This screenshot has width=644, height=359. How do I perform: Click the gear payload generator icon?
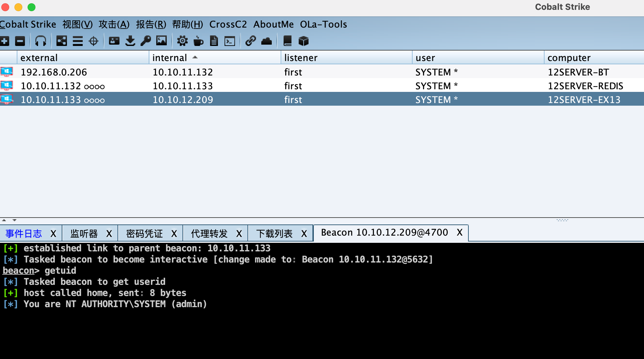point(182,41)
